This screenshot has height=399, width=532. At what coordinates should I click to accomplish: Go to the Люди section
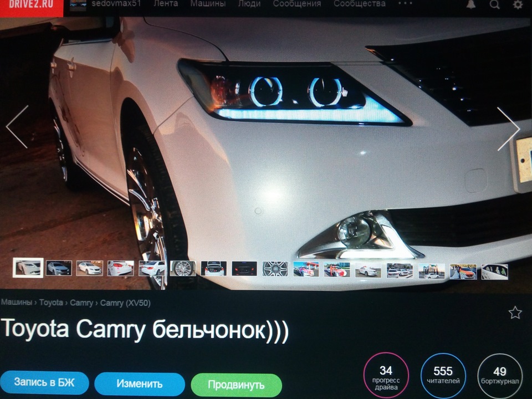[249, 4]
